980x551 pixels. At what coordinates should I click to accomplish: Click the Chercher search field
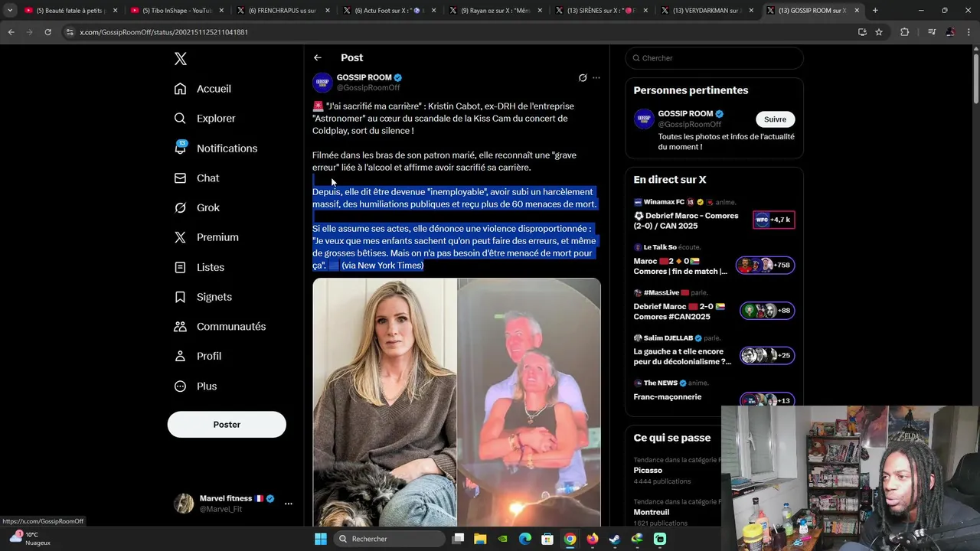click(714, 58)
